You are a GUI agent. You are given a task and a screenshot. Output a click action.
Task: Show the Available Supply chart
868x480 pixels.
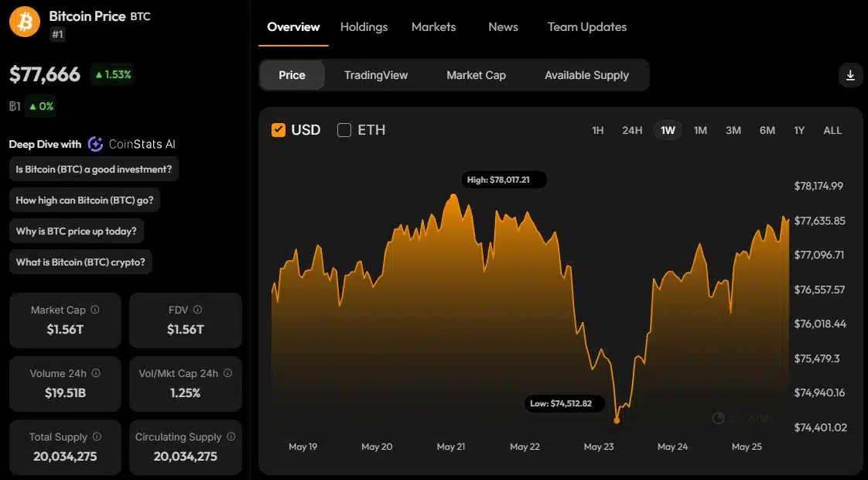[586, 75]
